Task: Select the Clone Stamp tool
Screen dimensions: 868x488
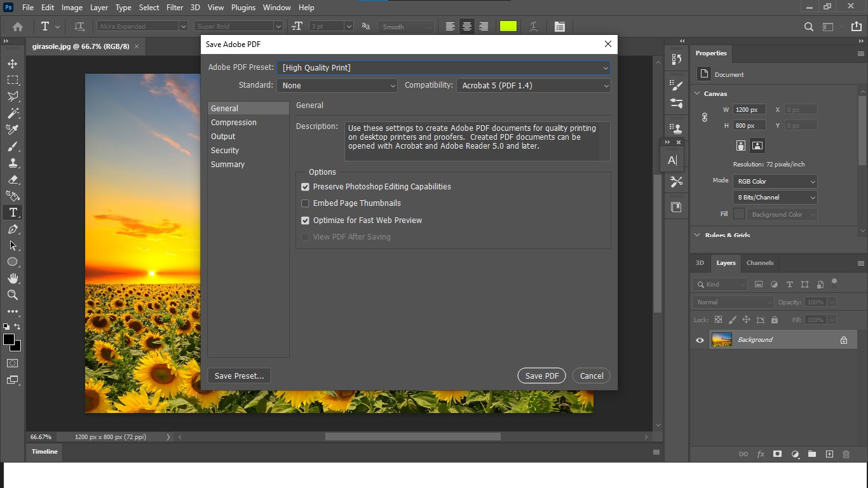Action: (x=12, y=163)
